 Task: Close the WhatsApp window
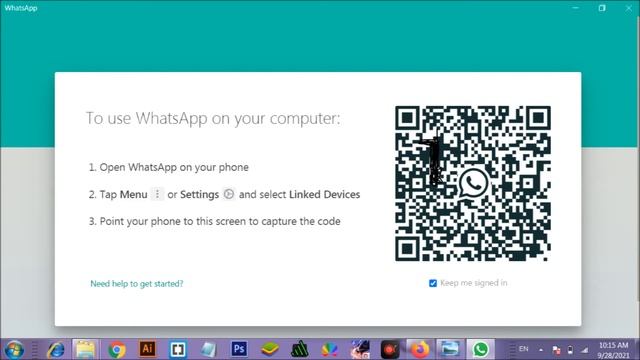[629, 8]
